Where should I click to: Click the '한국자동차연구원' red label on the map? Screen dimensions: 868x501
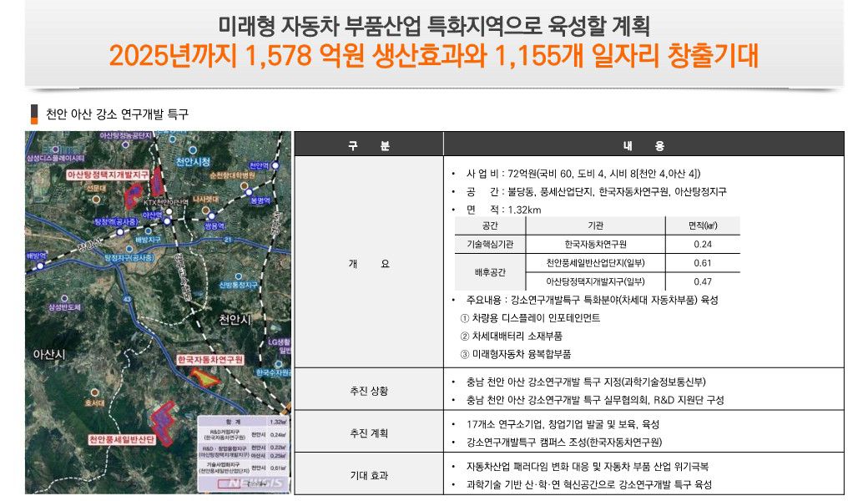tap(210, 360)
